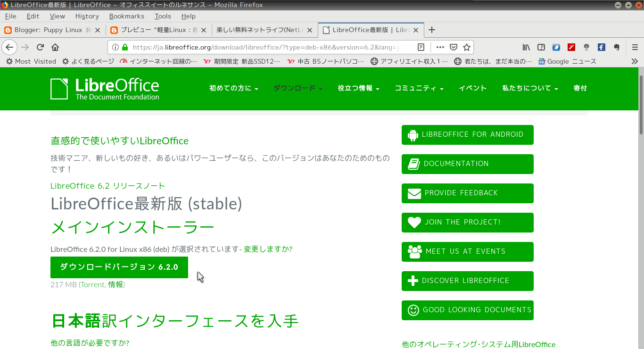Open the Bookmarks menu
The width and height of the screenshot is (644, 349).
click(x=127, y=16)
